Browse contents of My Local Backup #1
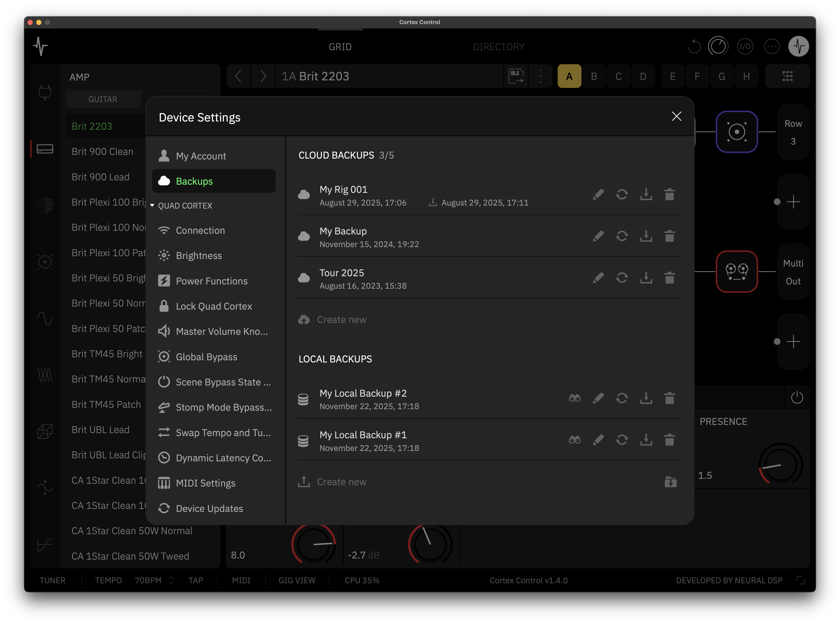Viewport: 840px width, 624px height. pyautogui.click(x=574, y=440)
